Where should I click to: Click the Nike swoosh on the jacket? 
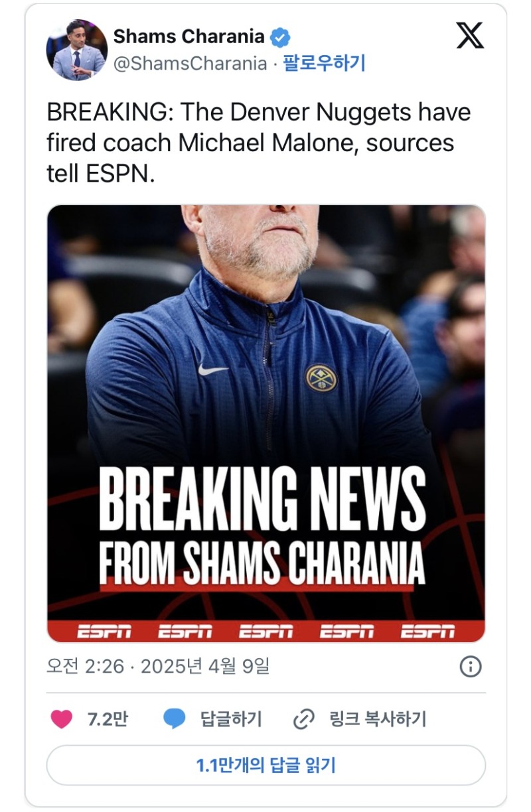212,370
